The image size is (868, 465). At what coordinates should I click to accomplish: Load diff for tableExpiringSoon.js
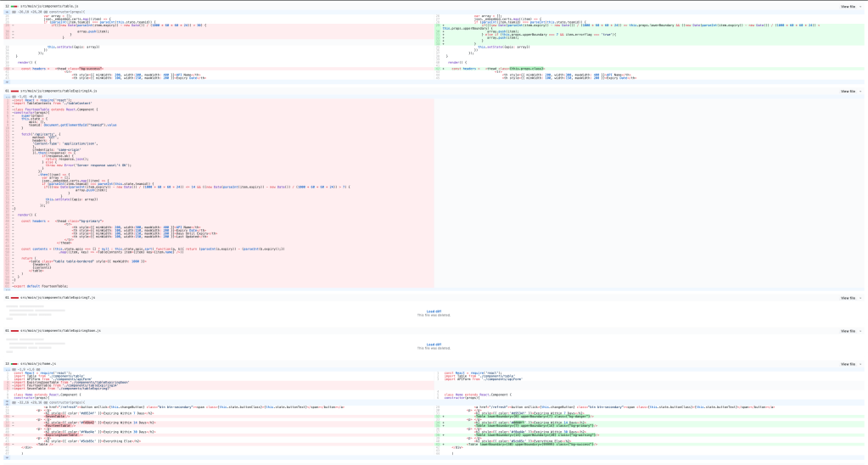434,345
